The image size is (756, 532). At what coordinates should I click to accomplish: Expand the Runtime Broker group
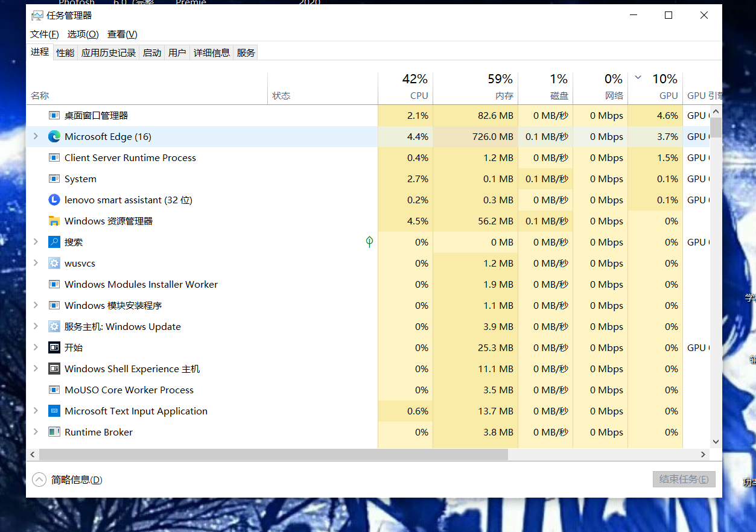click(36, 432)
